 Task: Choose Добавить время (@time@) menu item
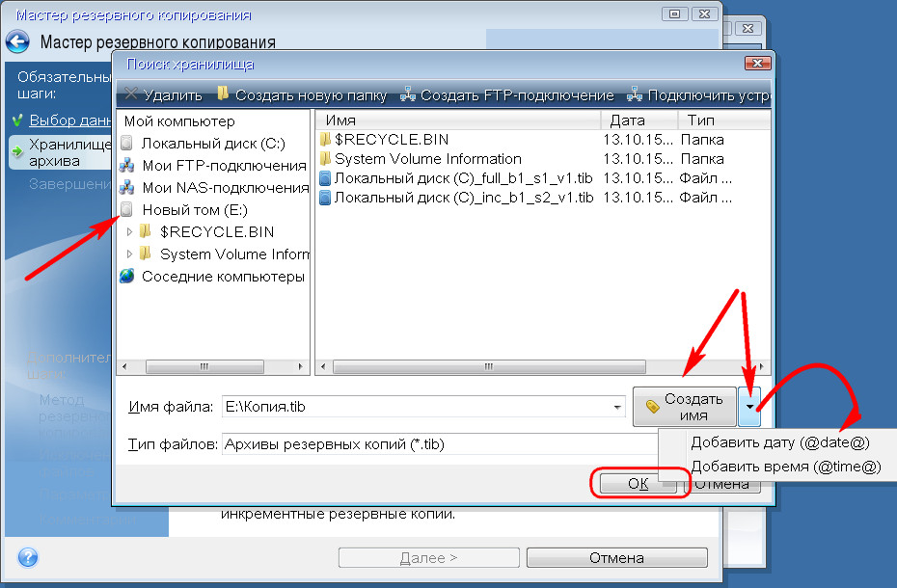786,466
